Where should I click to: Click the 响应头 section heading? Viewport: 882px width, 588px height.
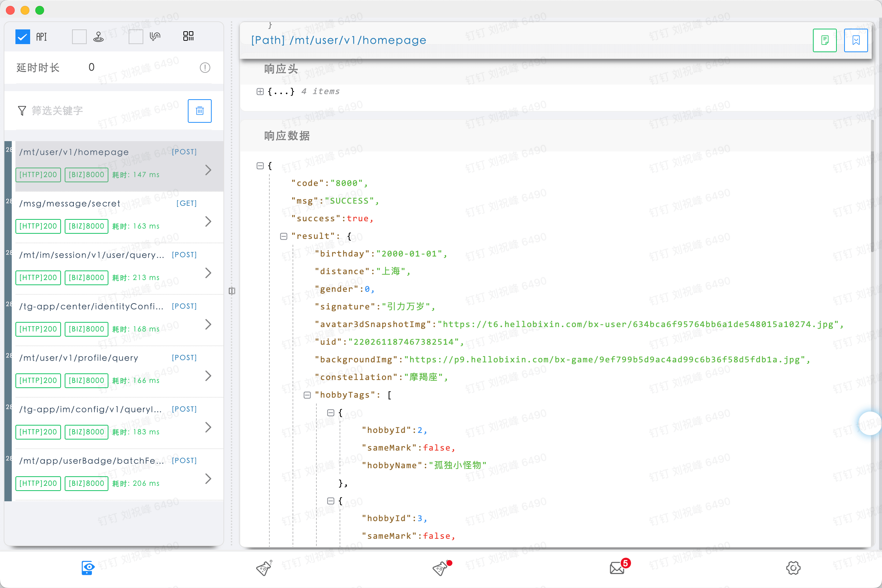[x=281, y=69]
